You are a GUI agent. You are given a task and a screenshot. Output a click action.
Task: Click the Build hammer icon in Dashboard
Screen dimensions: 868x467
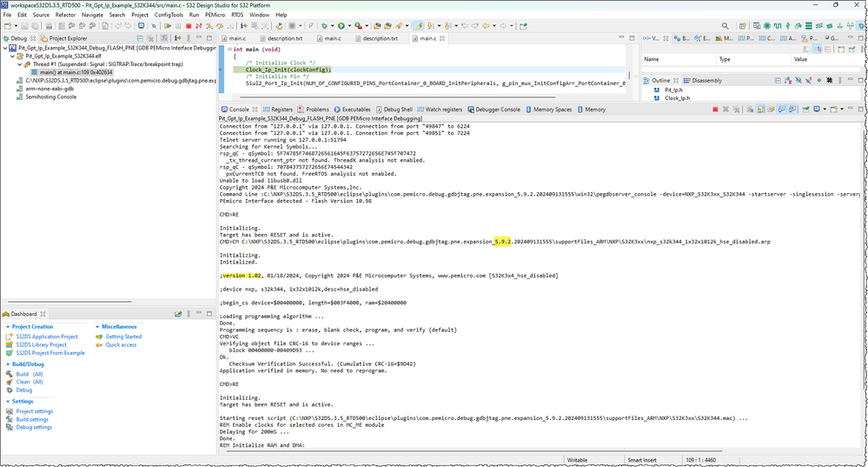click(10, 374)
